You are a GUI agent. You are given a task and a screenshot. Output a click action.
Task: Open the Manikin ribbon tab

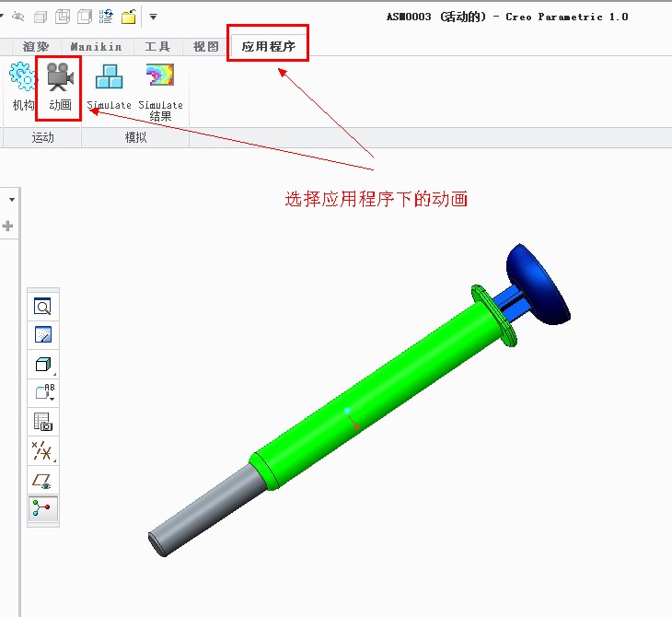96,46
